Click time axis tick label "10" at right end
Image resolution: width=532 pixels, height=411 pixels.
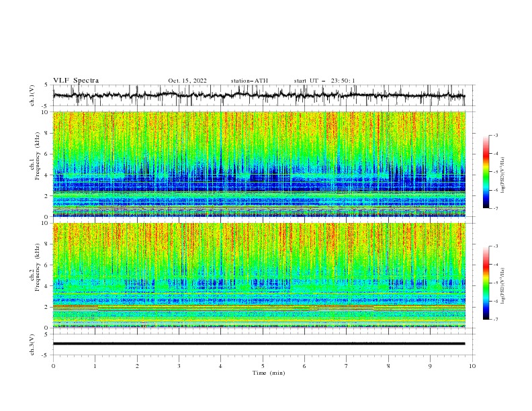click(472, 366)
